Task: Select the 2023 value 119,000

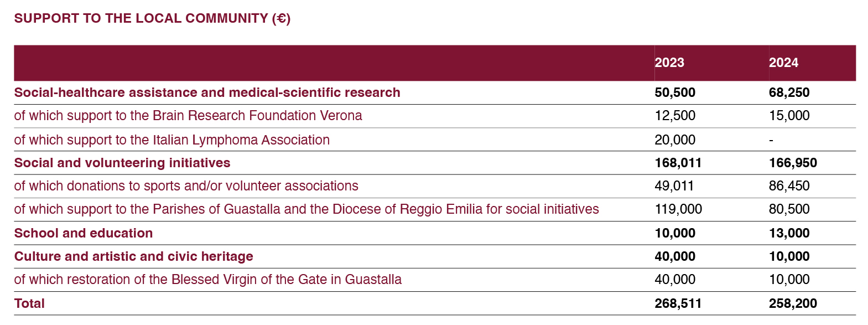Action: click(x=678, y=209)
